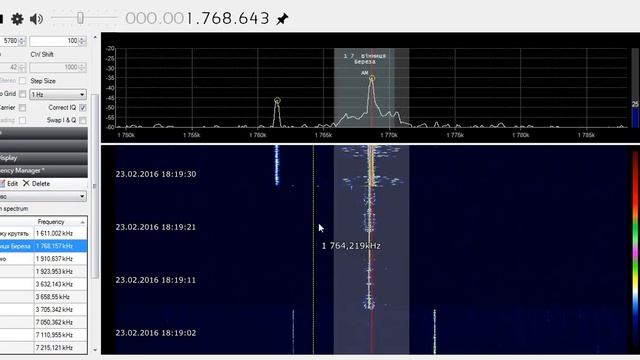The width and height of the screenshot is (640, 360).
Task: Click the waterfall timestamp 23.02.2016 18:19:02
Action: point(156,333)
